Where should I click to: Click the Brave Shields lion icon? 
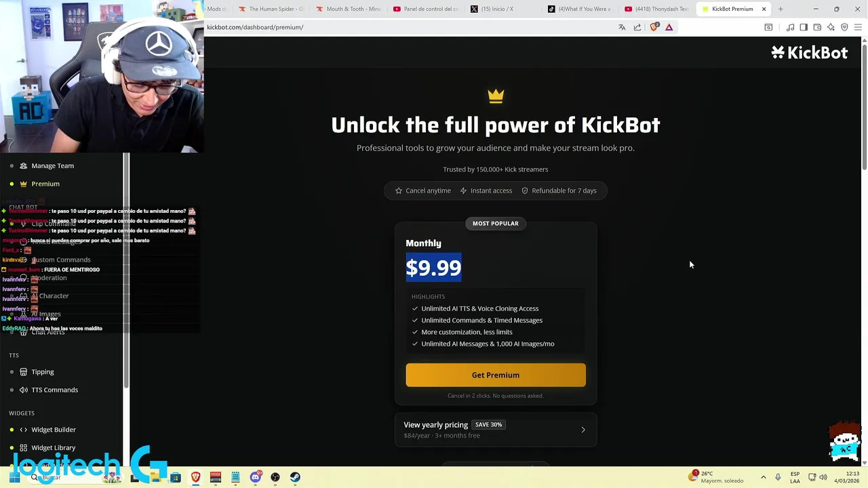[x=654, y=27]
